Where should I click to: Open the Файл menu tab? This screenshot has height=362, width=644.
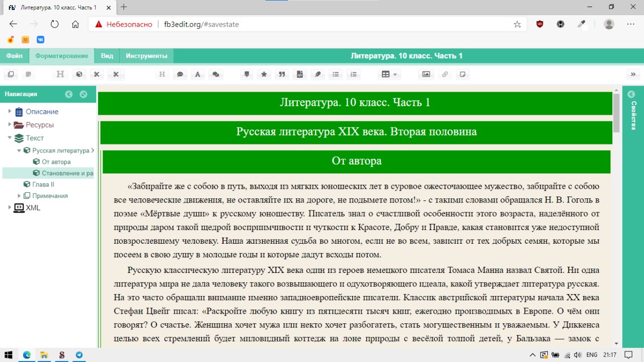14,56
